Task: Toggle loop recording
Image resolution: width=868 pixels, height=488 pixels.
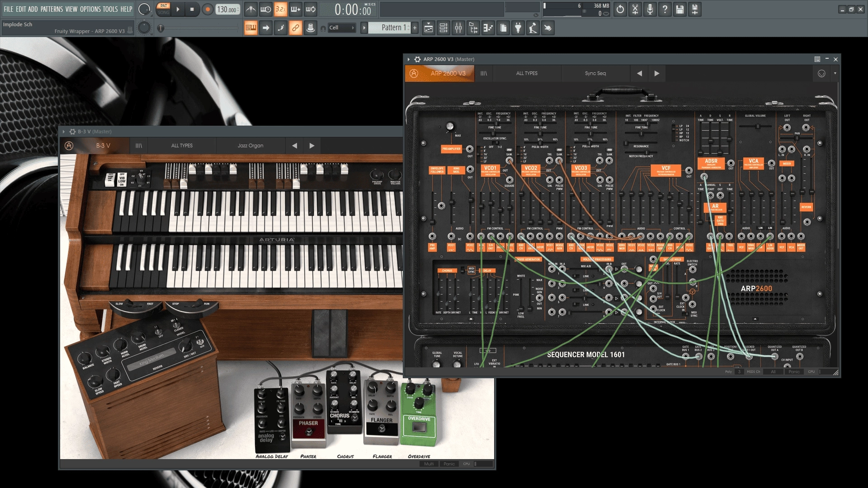Action: click(311, 9)
